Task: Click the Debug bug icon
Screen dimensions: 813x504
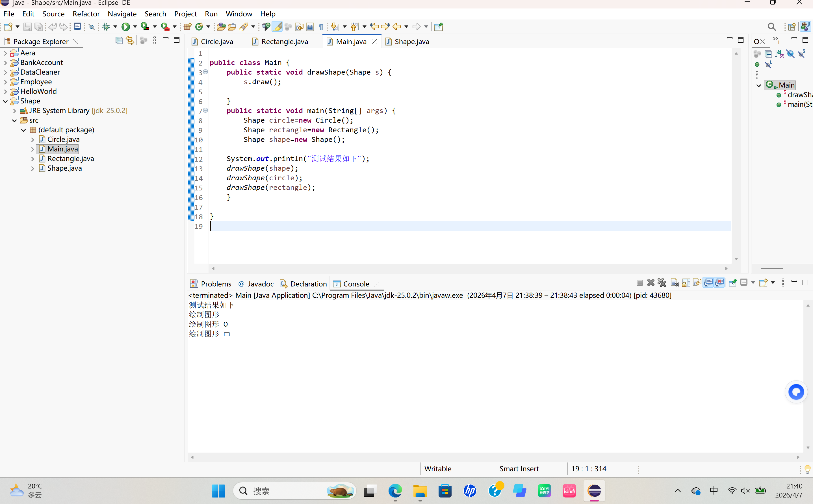Action: click(x=106, y=27)
